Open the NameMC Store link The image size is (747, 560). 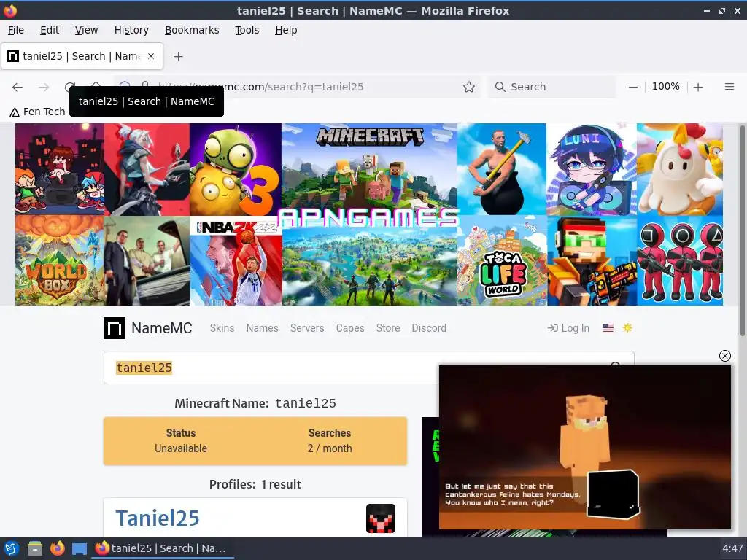point(388,328)
